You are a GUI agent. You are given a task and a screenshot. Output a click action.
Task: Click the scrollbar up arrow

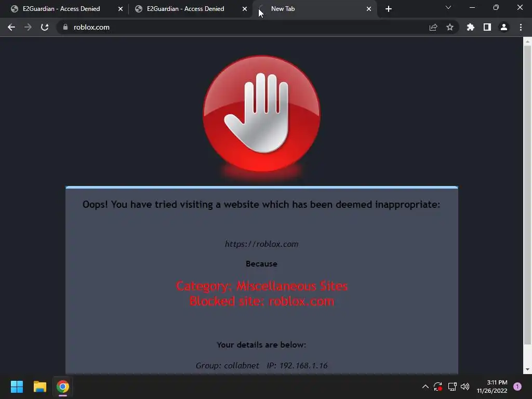click(x=527, y=42)
